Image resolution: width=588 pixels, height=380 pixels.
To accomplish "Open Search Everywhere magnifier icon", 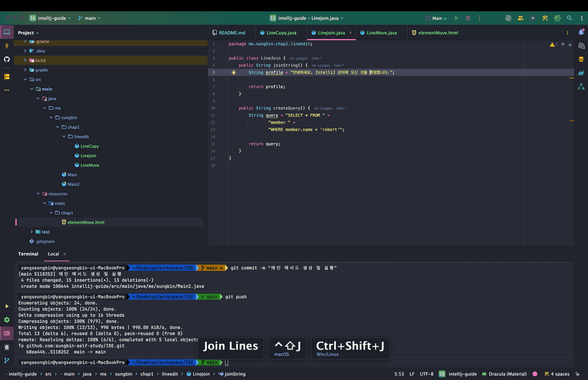I will click(569, 18).
